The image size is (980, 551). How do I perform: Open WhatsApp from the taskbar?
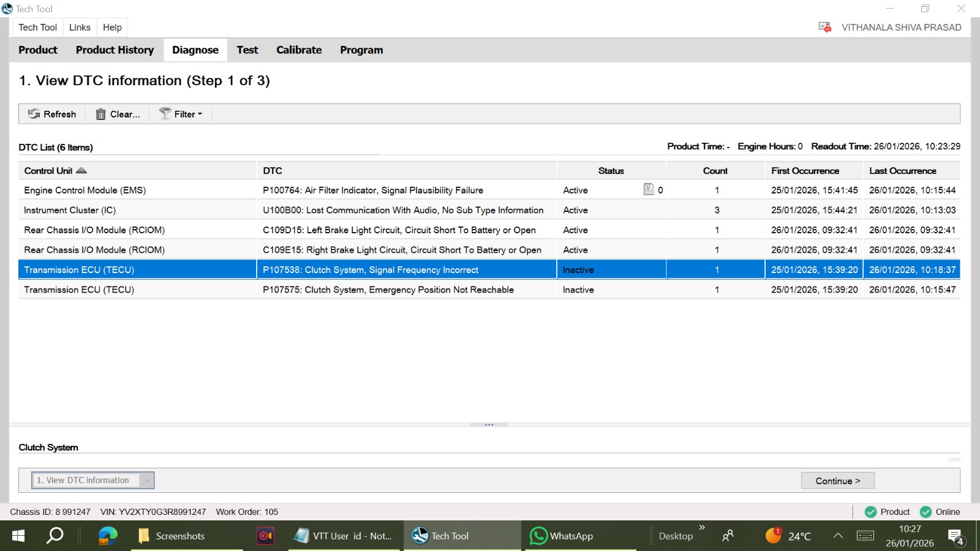(580, 536)
